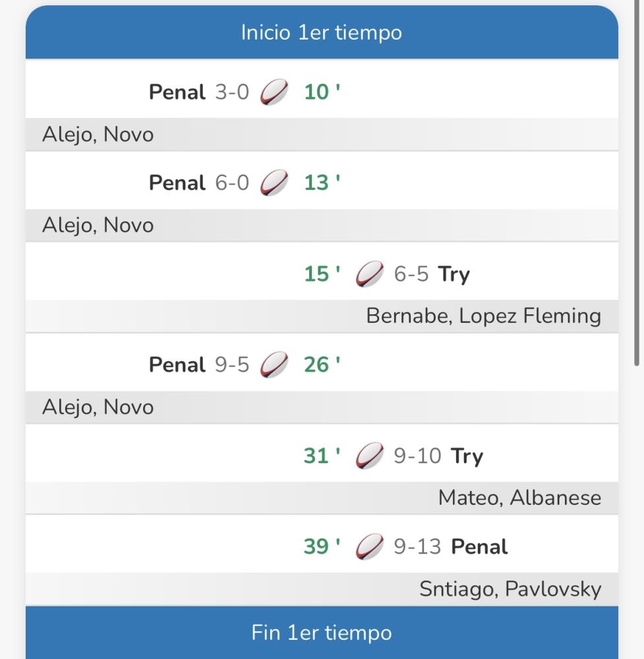Screen dimensions: 644x659
Task: Click player Bernabe, Lopez Fleming
Action: (483, 316)
